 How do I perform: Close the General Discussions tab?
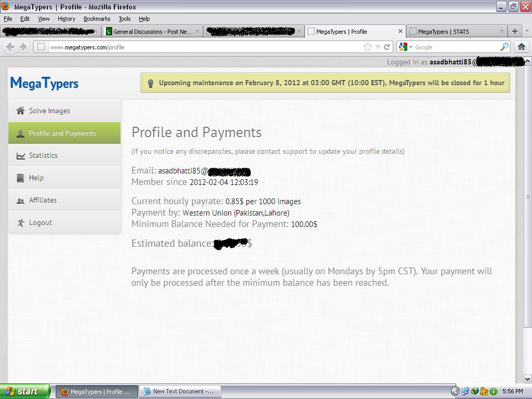point(197,32)
